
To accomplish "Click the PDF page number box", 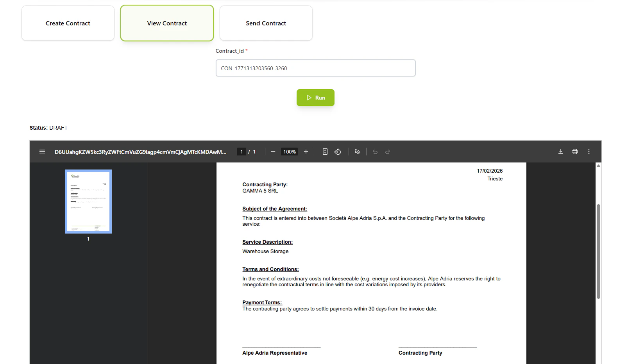I will [x=242, y=152].
